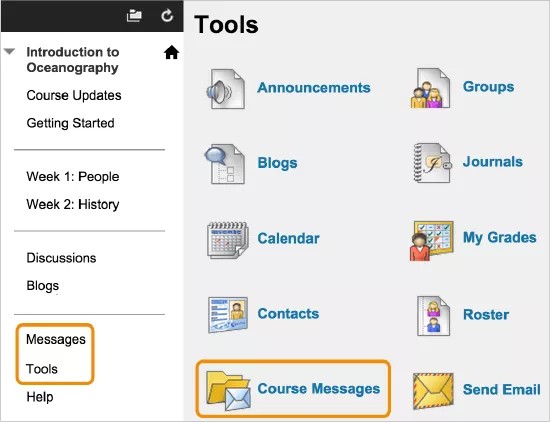Open the Blogs speech bubble icon
This screenshot has height=422, width=550.
224,164
